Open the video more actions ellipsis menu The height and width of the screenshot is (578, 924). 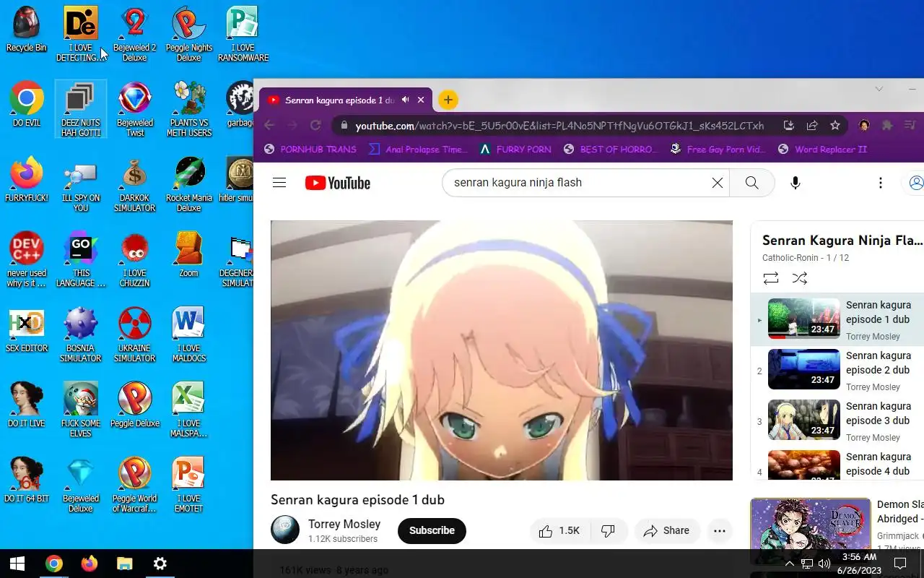pyautogui.click(x=720, y=531)
